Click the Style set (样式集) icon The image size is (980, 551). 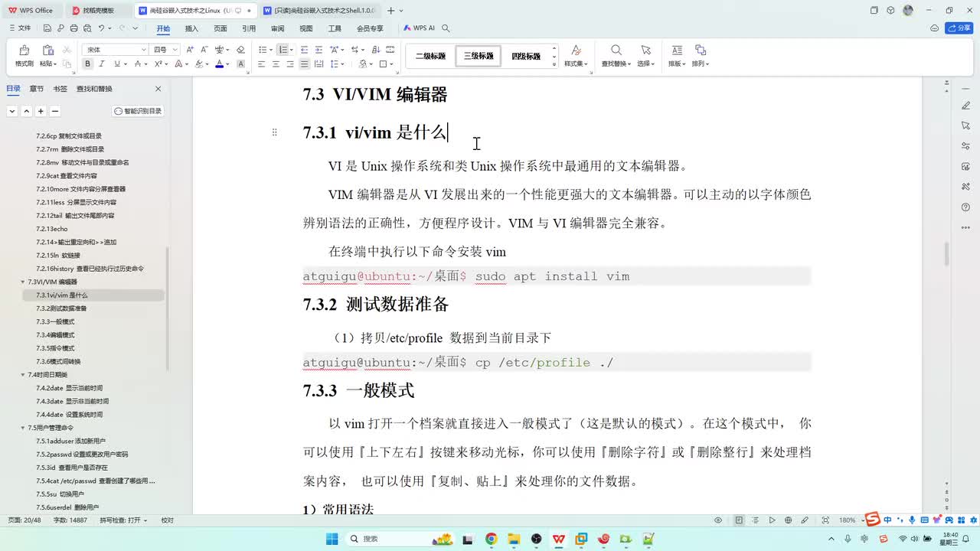click(x=576, y=51)
